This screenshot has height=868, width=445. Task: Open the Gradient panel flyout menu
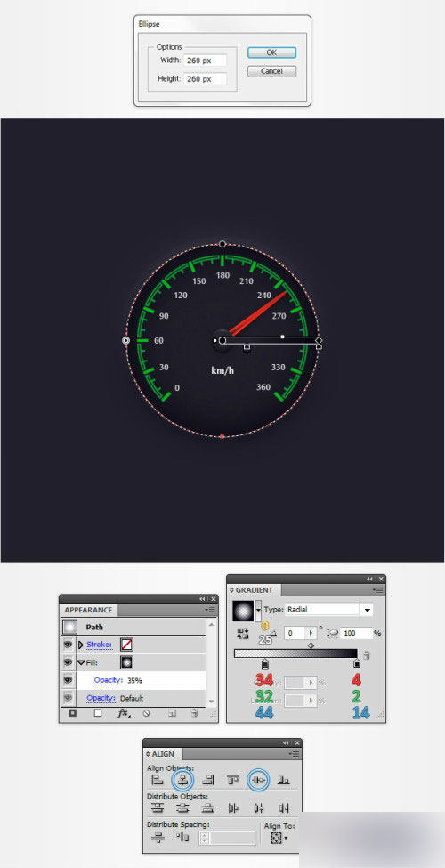pos(378,590)
